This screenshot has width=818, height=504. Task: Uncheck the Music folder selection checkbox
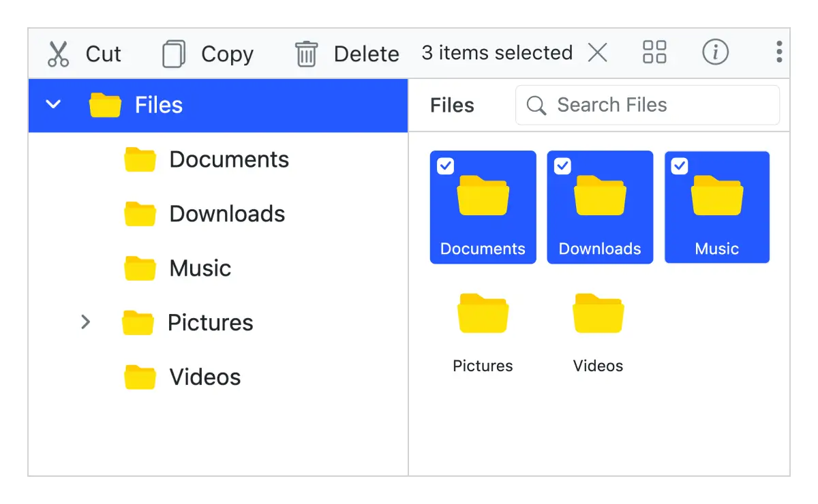point(680,166)
